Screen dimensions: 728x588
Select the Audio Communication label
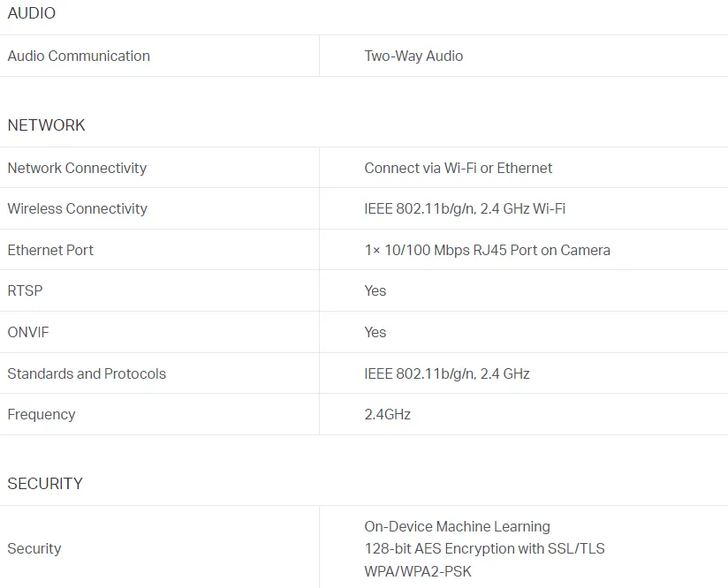coord(79,56)
